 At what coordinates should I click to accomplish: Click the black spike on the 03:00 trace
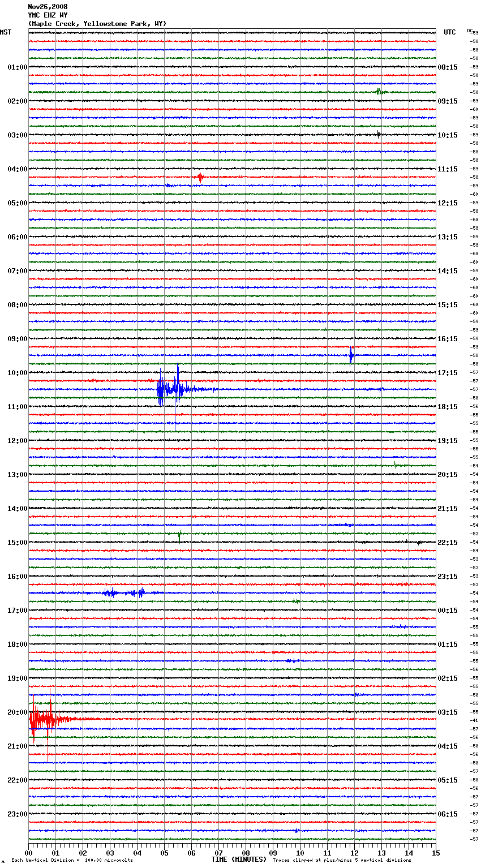coord(378,134)
